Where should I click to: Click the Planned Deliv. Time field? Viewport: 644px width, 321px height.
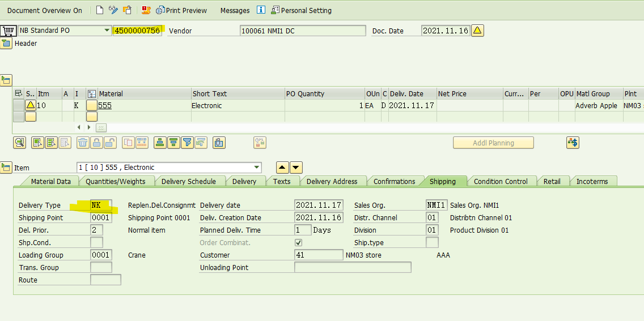coord(303,230)
